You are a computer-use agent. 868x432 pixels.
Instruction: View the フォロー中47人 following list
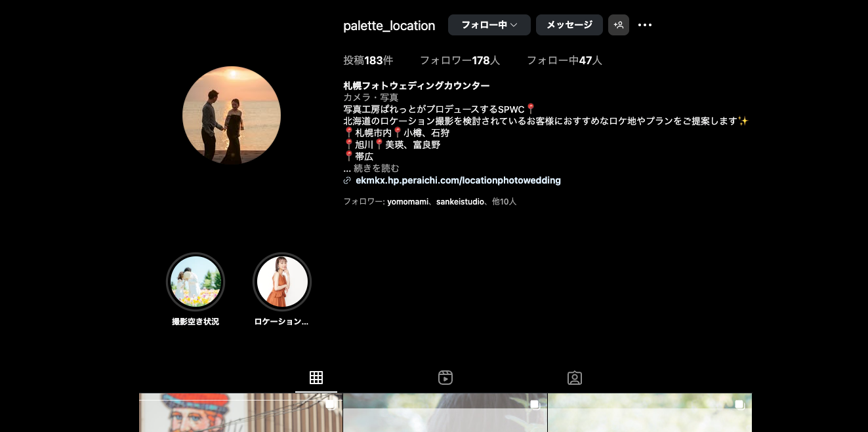(x=564, y=60)
